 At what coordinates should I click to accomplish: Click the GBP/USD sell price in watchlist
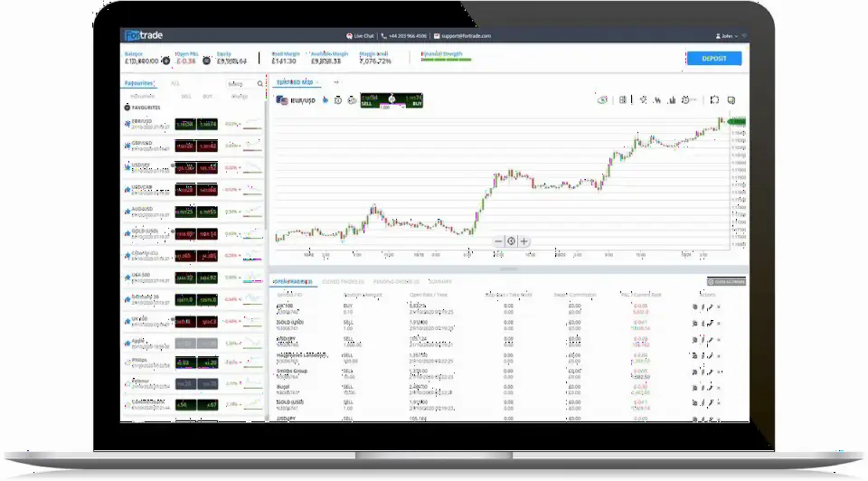[184, 146]
